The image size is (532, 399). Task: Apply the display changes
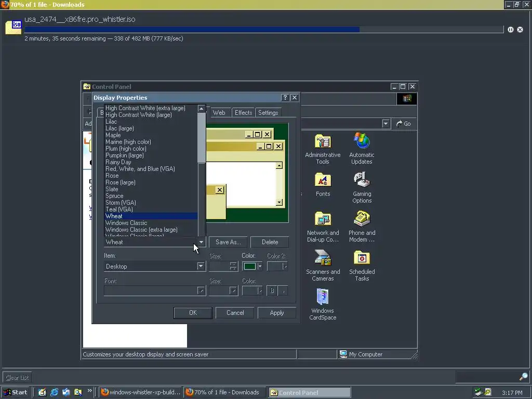coord(277,313)
